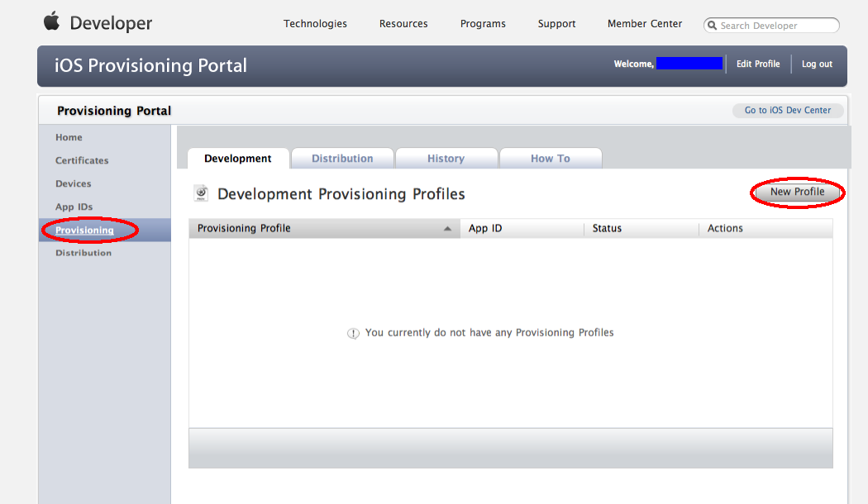The width and height of the screenshot is (868, 504).
Task: Open App IDs sidebar section
Action: (x=74, y=207)
